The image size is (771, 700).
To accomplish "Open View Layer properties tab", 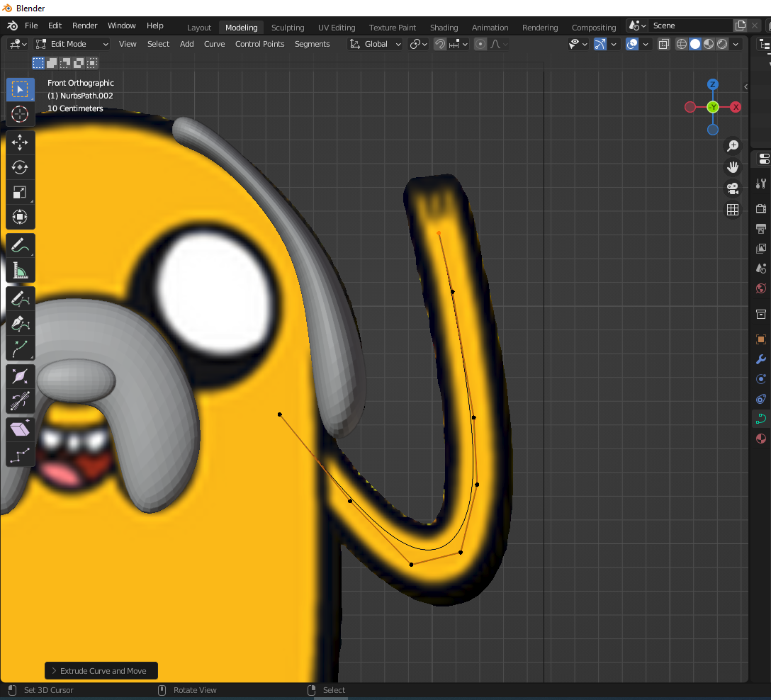I will coord(761,248).
